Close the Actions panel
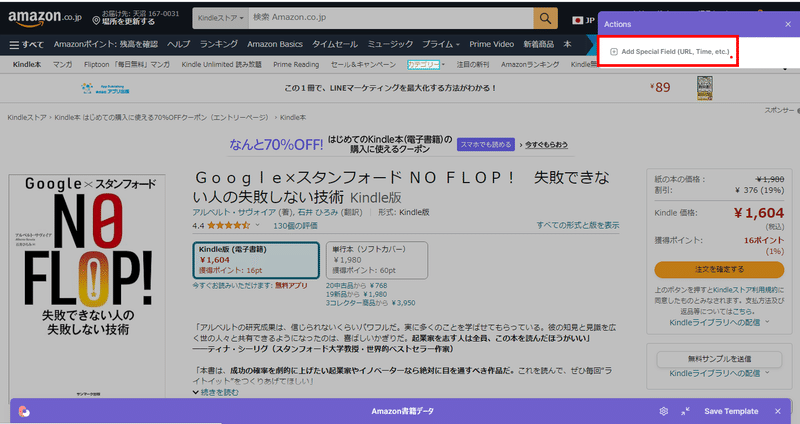800x424 pixels. coord(788,24)
